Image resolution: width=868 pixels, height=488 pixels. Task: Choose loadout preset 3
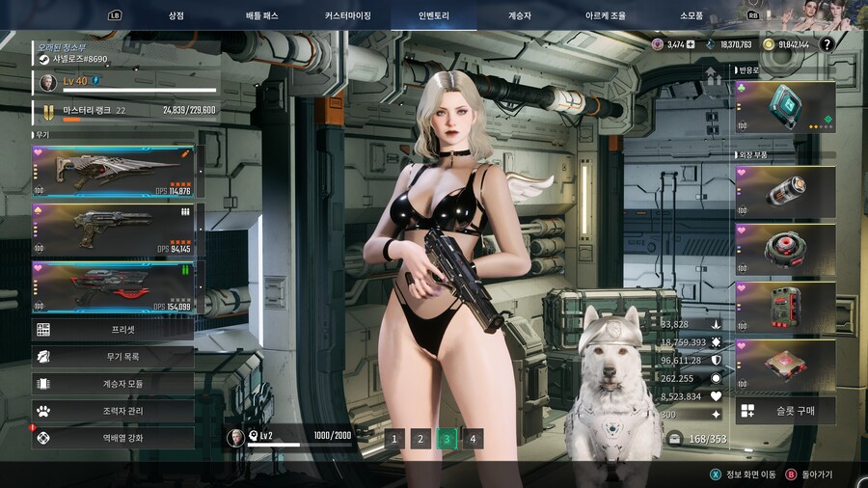[447, 439]
